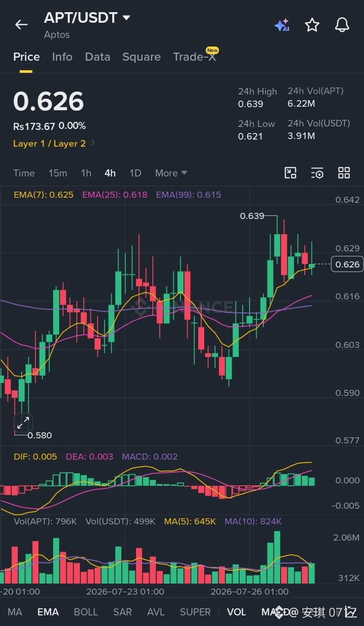Switch to the Data tab

98,57
